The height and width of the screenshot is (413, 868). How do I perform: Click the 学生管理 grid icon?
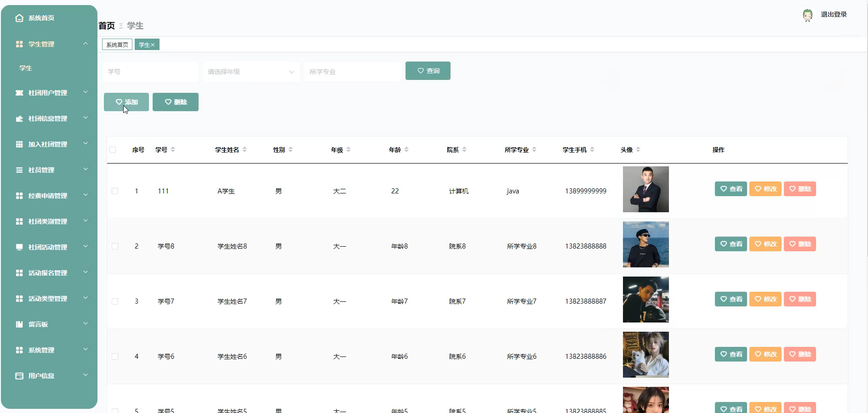(19, 44)
